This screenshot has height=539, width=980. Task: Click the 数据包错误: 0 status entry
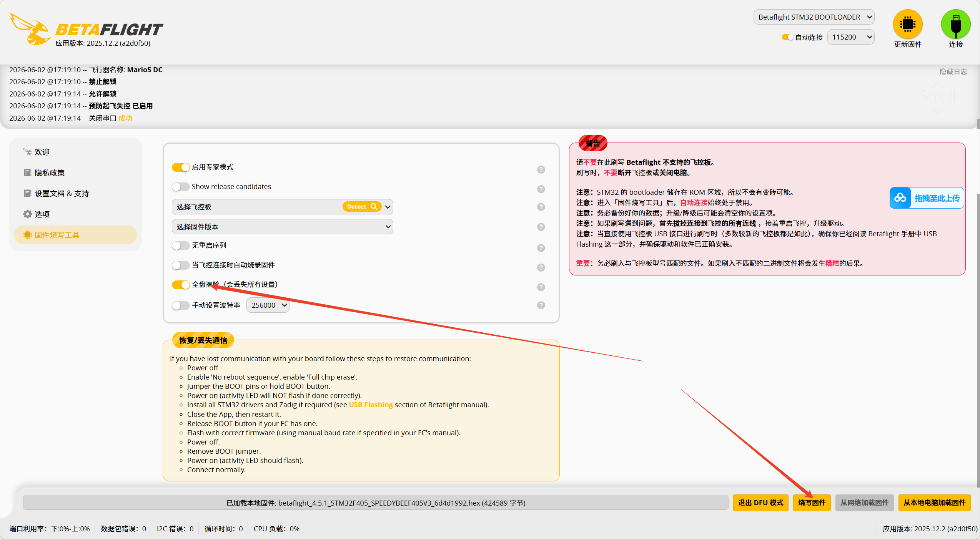[x=123, y=529]
